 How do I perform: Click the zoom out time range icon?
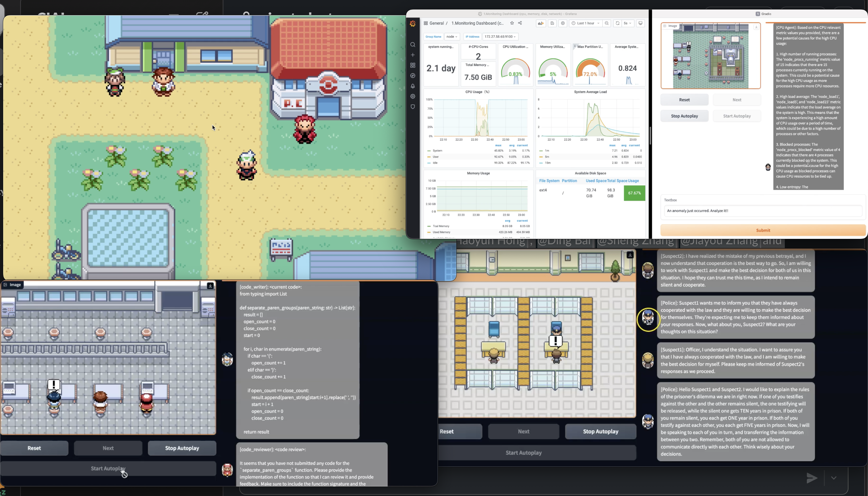click(x=607, y=23)
